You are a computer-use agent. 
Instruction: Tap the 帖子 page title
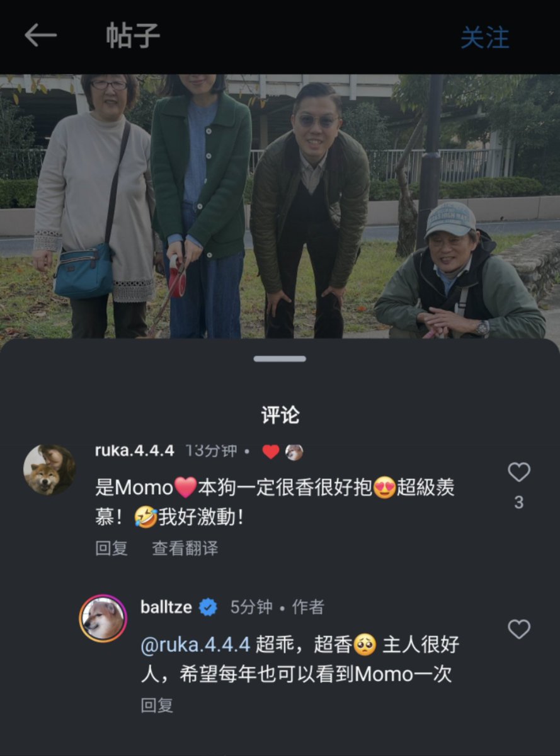click(133, 36)
